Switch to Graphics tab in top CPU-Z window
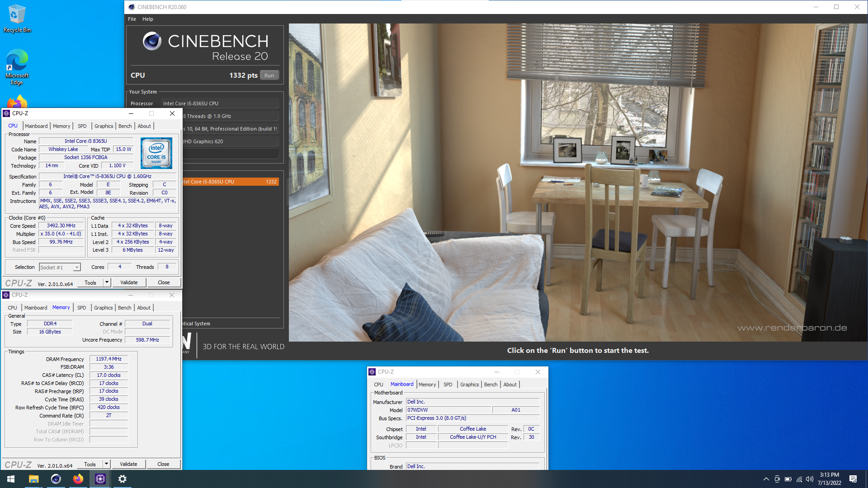The image size is (868, 488). [104, 126]
